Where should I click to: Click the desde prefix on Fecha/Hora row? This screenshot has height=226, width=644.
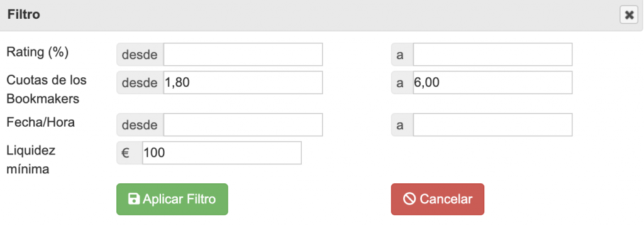click(x=140, y=125)
